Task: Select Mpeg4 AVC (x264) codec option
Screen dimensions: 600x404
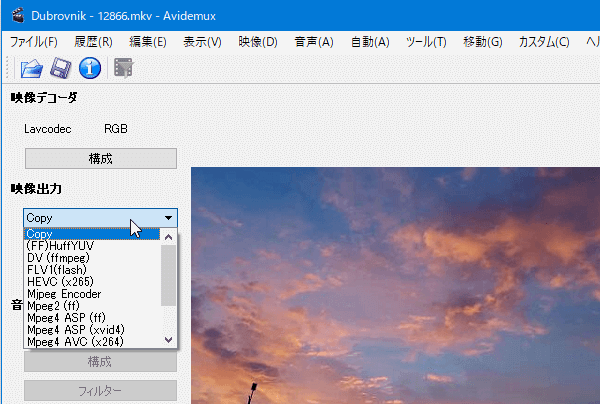Action: pyautogui.click(x=92, y=342)
